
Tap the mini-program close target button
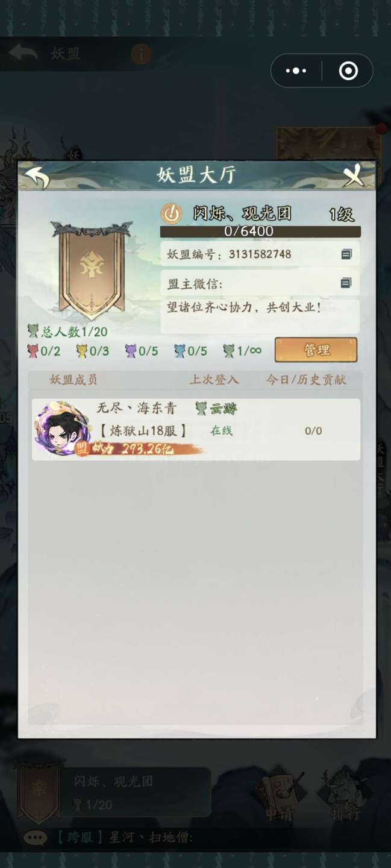click(x=348, y=71)
